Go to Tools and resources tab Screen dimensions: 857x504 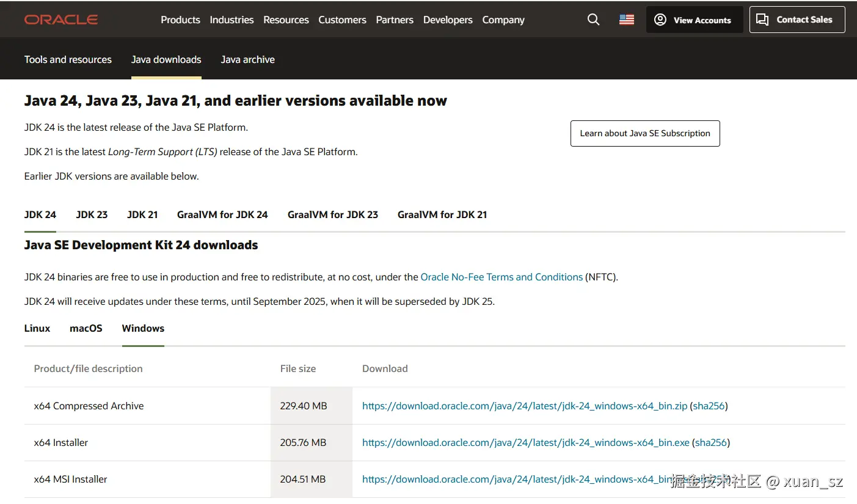coord(68,59)
